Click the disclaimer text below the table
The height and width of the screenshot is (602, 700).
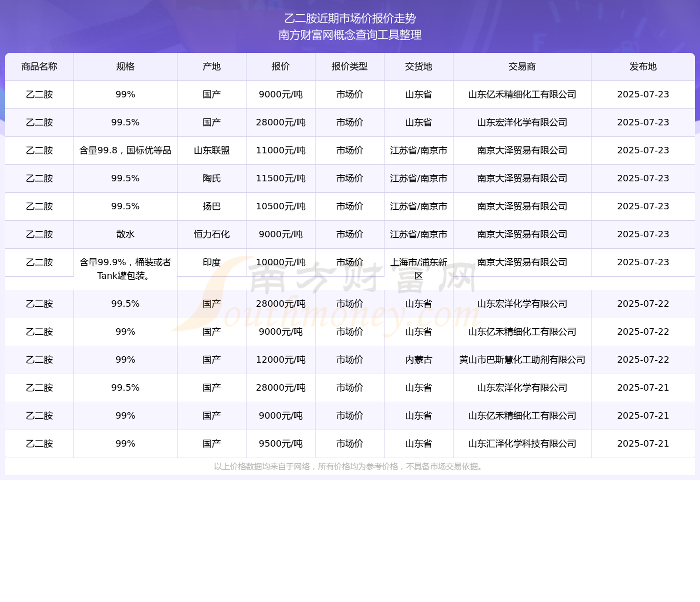[349, 467]
